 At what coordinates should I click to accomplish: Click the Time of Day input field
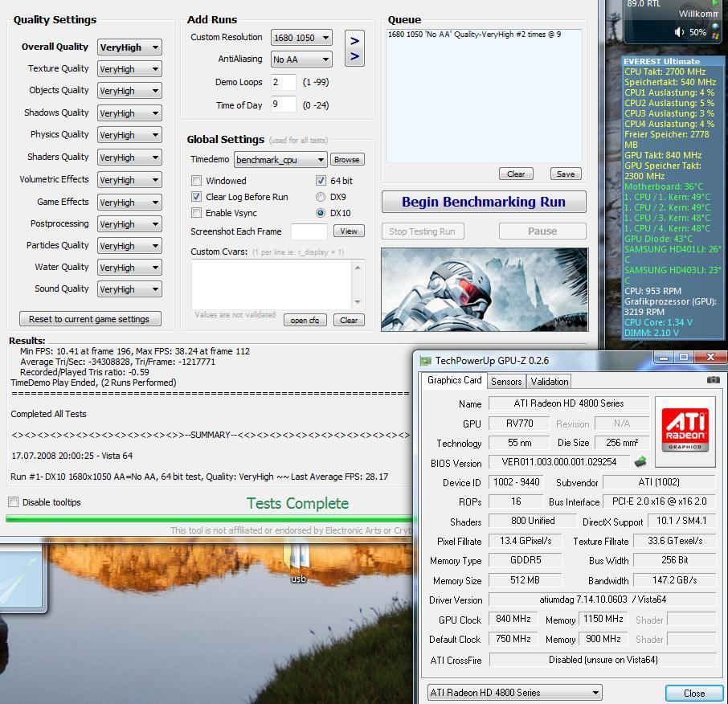coord(283,104)
